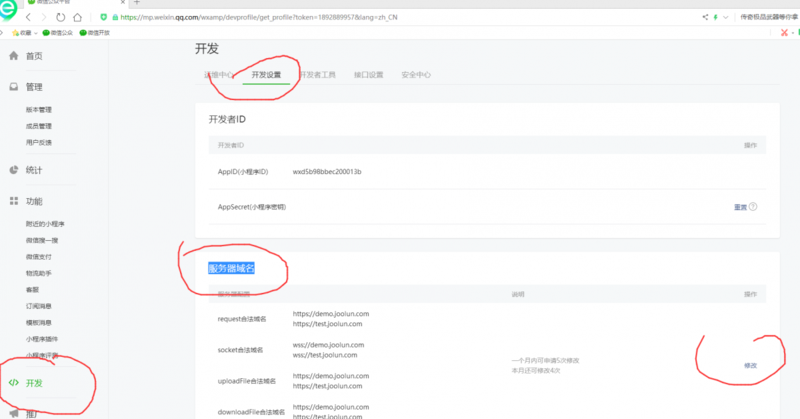
Task: Open 附近的小程序 in the sidebar
Action: coord(45,224)
